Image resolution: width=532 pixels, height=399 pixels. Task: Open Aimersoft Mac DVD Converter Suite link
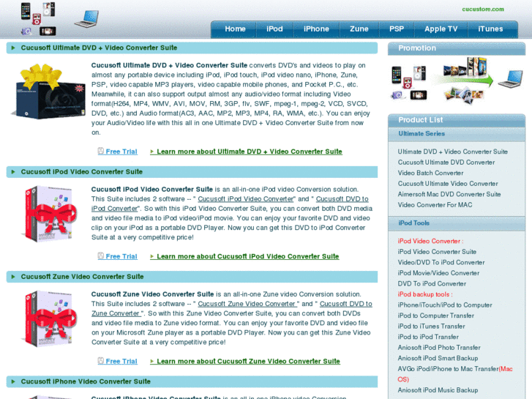(x=449, y=194)
